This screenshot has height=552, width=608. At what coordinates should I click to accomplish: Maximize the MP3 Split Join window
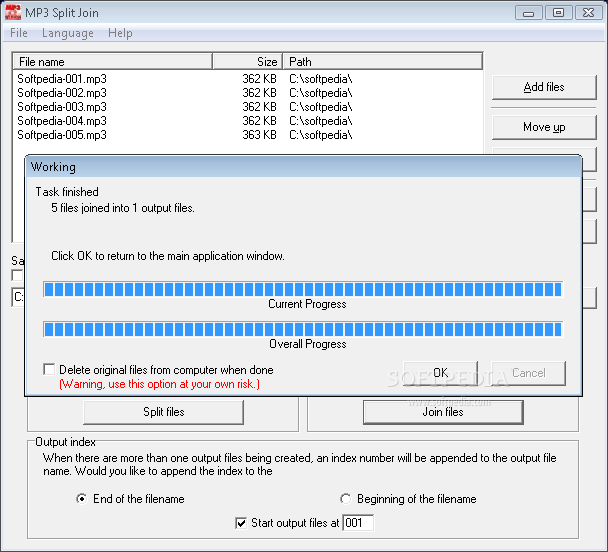(x=558, y=13)
